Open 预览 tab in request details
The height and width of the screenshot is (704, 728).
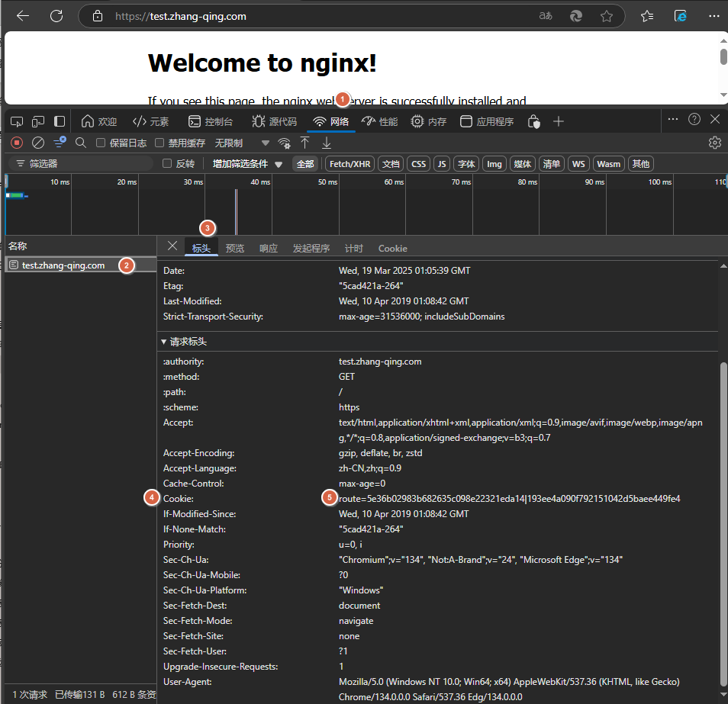point(234,249)
